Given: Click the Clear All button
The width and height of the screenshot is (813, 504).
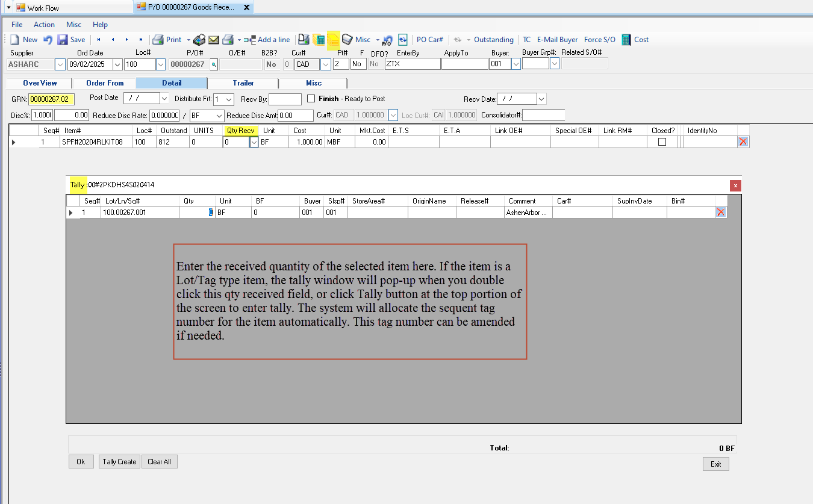Looking at the screenshot, I should [x=159, y=462].
